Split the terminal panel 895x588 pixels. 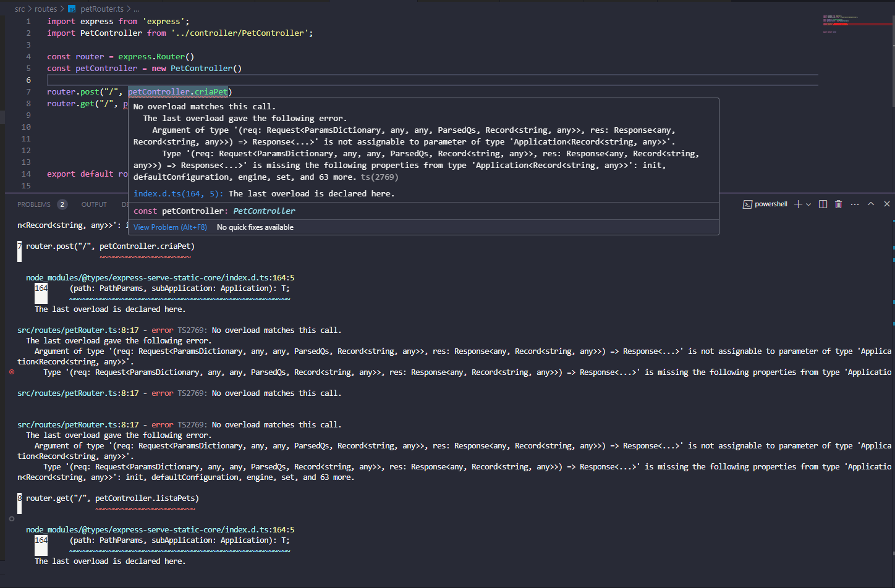click(x=823, y=204)
